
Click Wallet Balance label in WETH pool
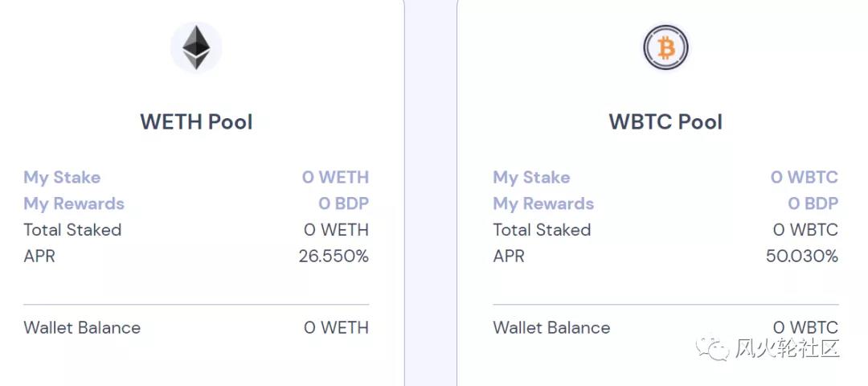(x=82, y=328)
